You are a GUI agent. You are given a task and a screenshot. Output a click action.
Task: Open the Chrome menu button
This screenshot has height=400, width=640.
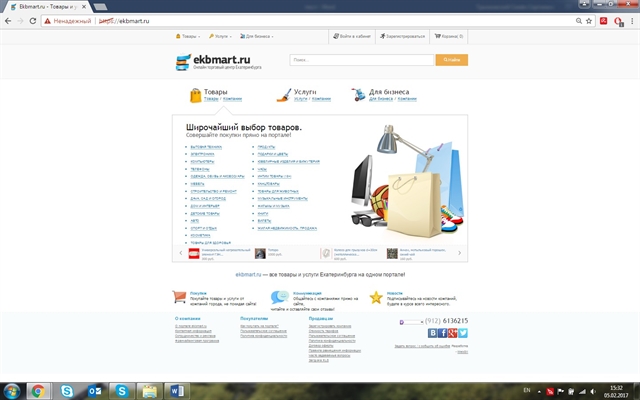[630, 20]
